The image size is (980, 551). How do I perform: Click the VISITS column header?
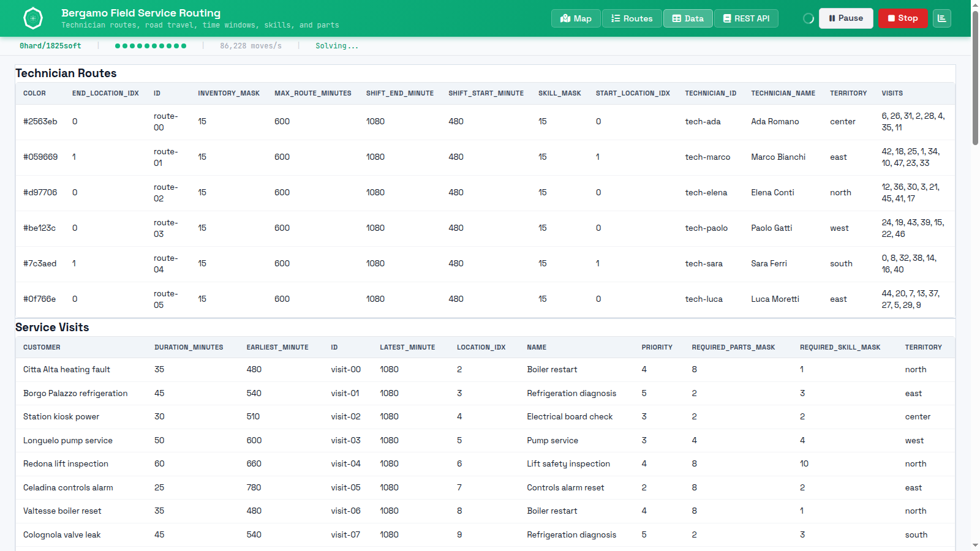[x=892, y=94]
